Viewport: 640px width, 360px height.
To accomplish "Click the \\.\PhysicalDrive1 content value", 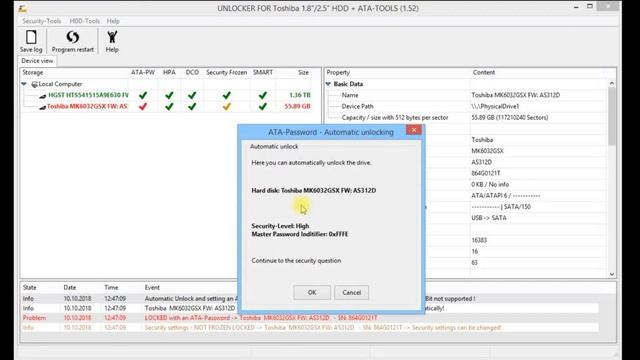I will click(496, 106).
